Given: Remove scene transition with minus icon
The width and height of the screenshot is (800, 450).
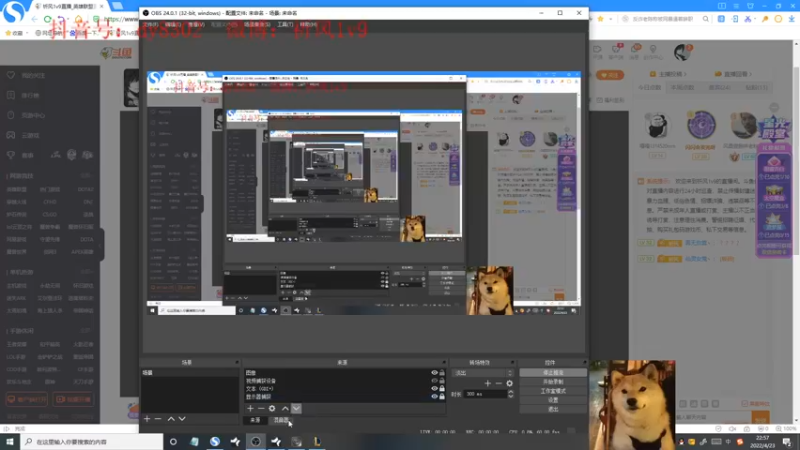Looking at the screenshot, I should (498, 383).
